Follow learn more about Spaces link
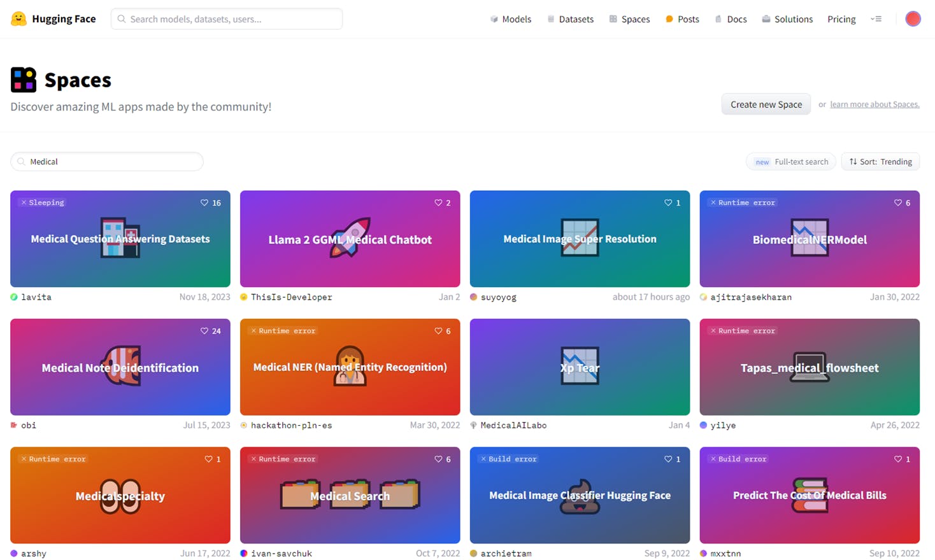This screenshot has width=935, height=560. [874, 104]
